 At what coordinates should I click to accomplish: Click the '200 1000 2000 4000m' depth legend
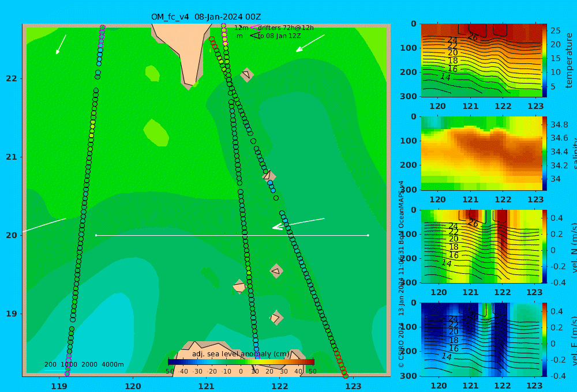[84, 364]
